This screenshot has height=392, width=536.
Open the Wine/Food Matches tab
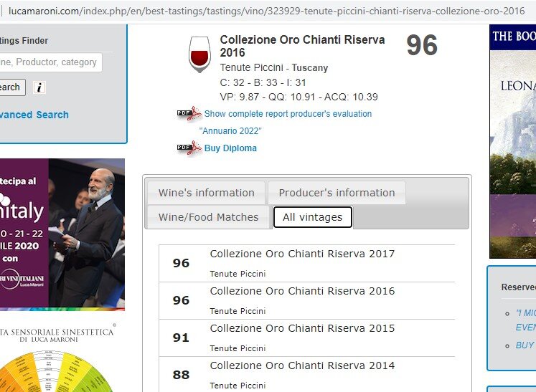pos(209,217)
